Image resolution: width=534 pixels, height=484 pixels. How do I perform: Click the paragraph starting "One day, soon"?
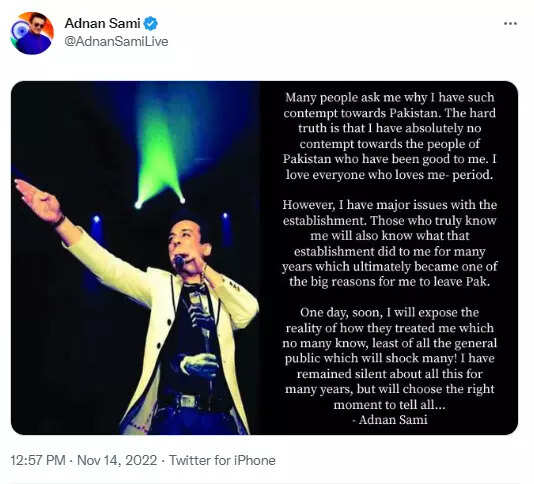tap(390, 358)
